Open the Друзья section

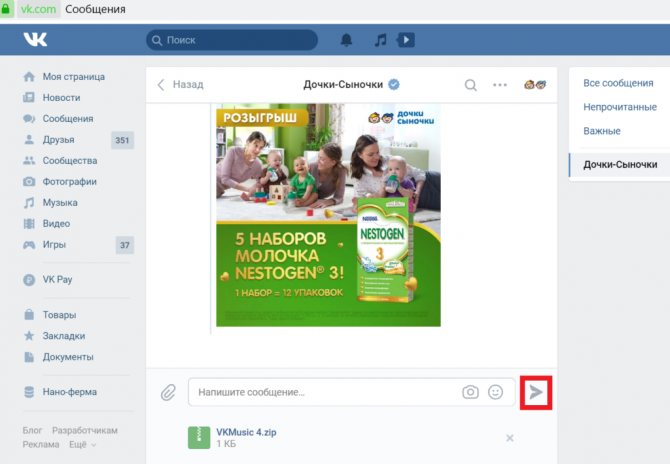(58, 140)
